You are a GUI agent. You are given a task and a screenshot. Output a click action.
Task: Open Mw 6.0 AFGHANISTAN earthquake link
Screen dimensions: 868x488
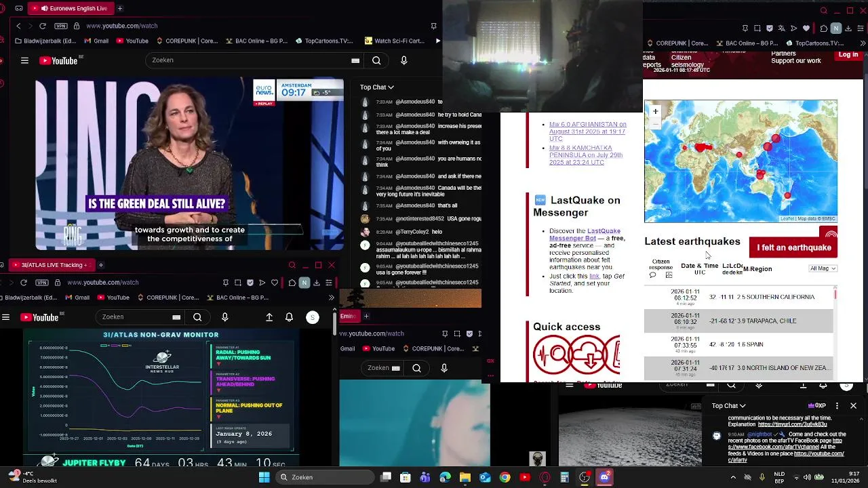[587, 131]
